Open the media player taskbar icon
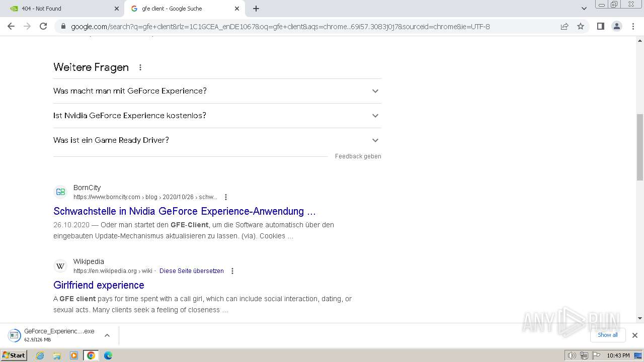This screenshot has width=644, height=362. (x=74, y=355)
